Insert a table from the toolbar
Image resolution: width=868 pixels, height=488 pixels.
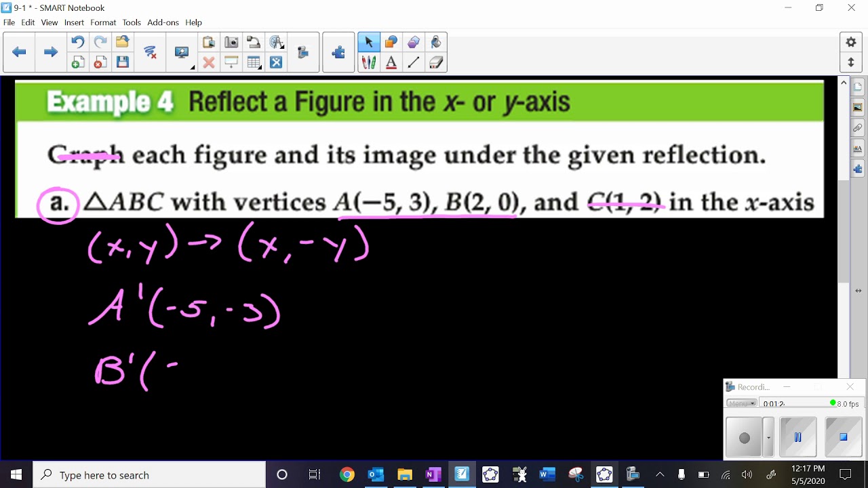(254, 62)
